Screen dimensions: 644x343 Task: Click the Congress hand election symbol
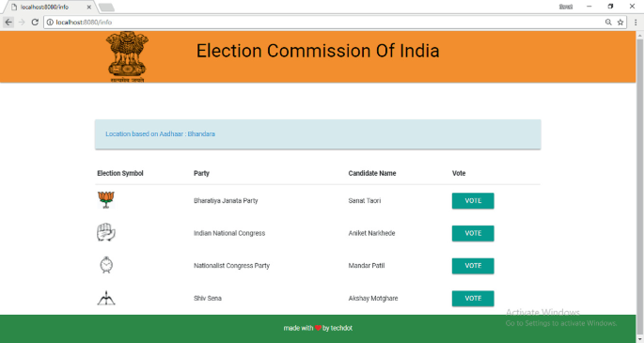tap(106, 232)
